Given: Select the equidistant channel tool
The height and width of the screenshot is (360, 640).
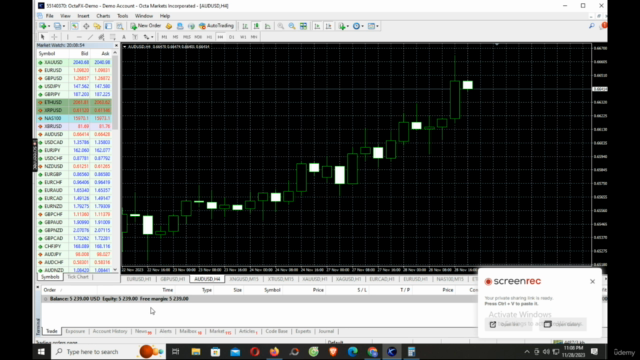Looking at the screenshot, I should click(101, 37).
